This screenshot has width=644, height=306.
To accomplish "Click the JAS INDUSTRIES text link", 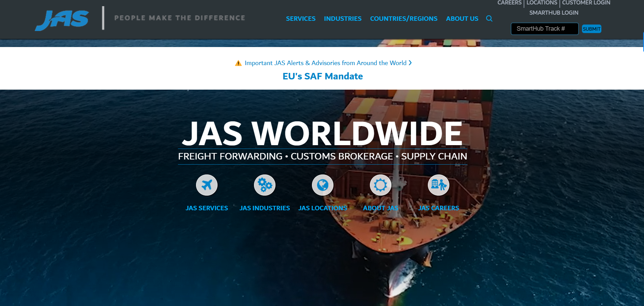I will pos(265,208).
